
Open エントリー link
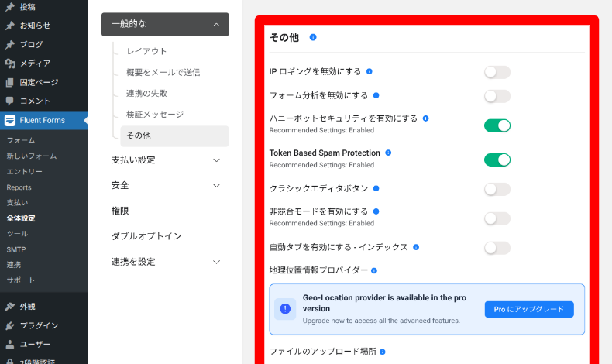point(24,172)
